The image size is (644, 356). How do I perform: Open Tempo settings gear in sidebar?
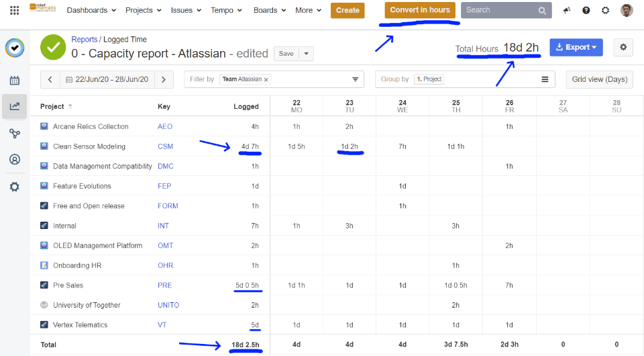click(x=14, y=187)
